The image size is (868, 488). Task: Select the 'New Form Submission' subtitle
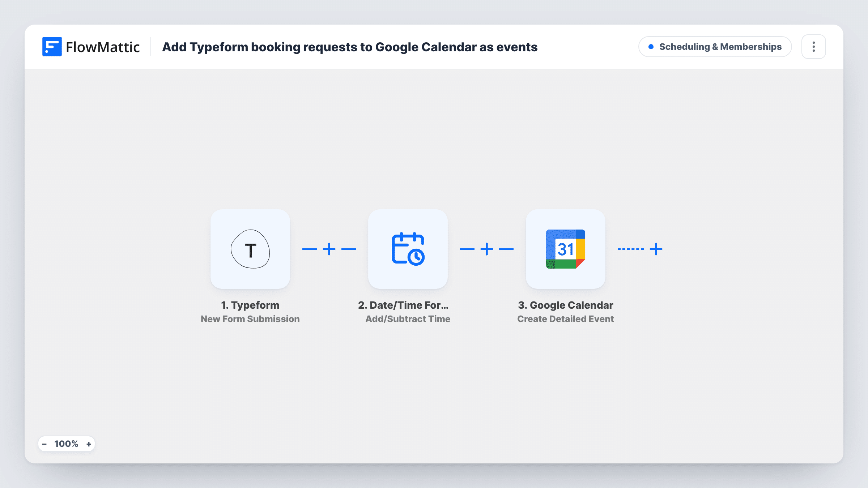250,319
